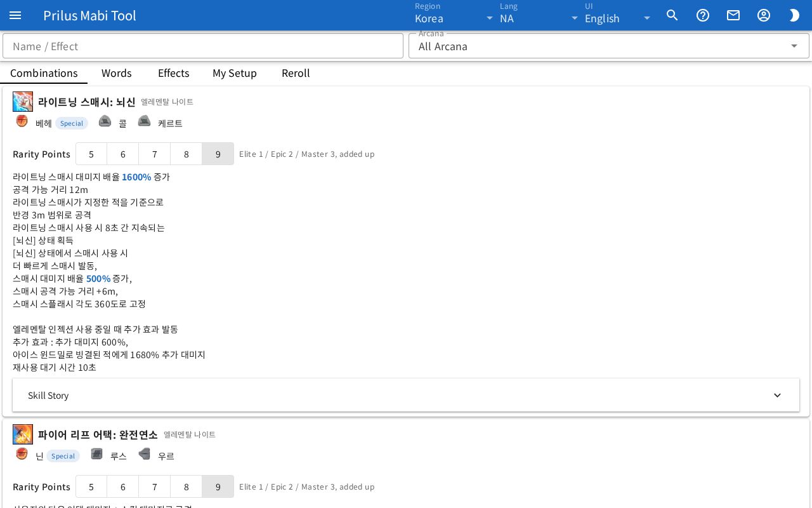
Task: Click the Special tag beside 닌
Action: click(x=63, y=456)
